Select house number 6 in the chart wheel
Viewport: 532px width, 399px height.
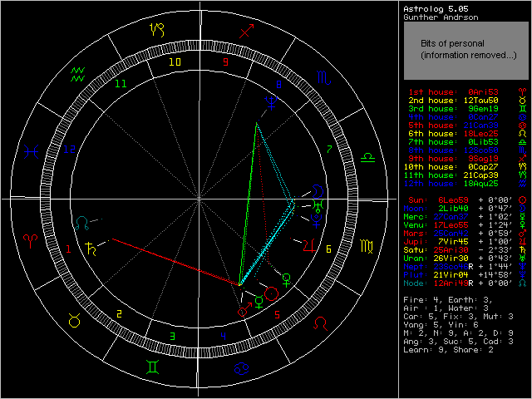[x=328, y=249]
